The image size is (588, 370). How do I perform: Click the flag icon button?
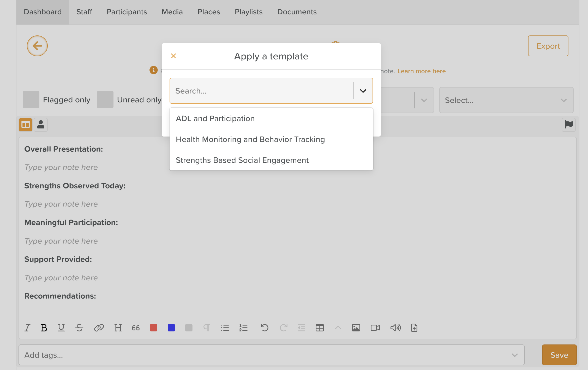[x=568, y=125]
